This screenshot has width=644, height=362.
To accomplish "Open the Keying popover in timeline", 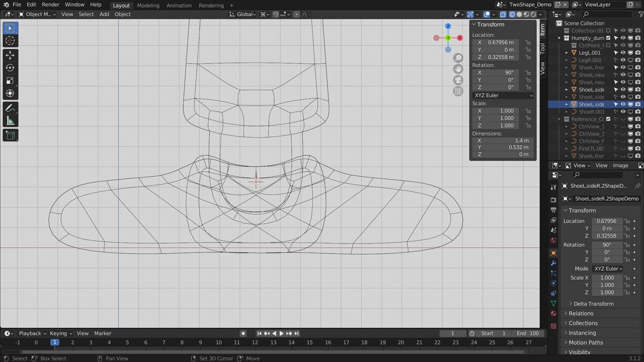I will pos(60,333).
